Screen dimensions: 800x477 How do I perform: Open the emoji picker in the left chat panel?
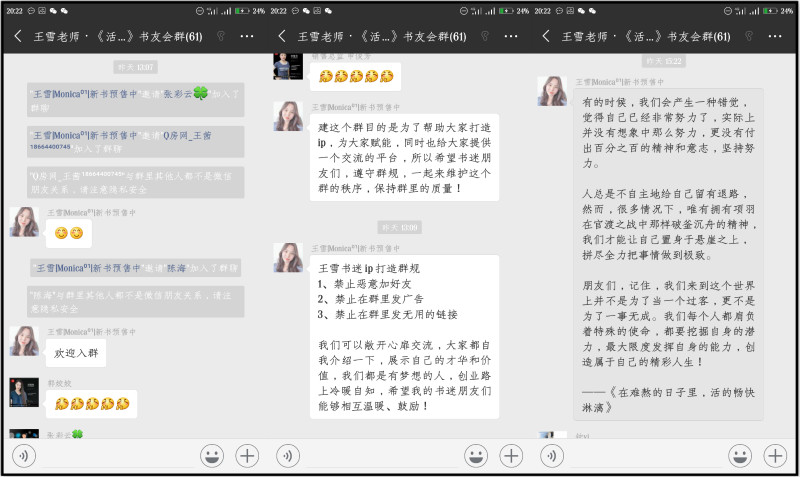[x=211, y=455]
